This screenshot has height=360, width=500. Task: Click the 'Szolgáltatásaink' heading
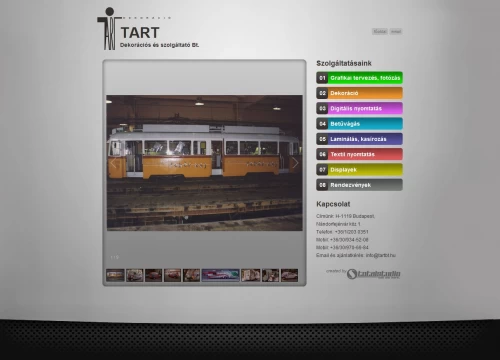tap(344, 63)
